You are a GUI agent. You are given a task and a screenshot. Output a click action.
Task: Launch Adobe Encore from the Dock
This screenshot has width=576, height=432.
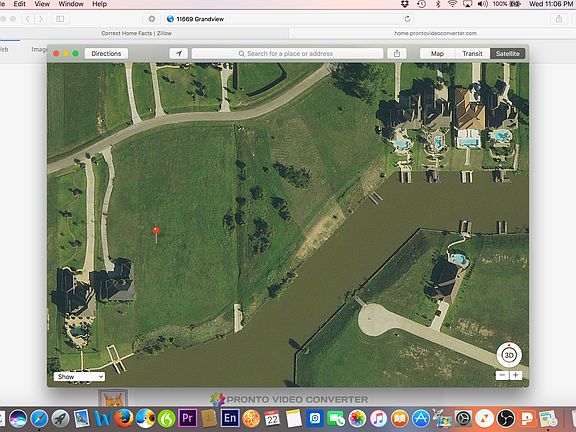(230, 418)
